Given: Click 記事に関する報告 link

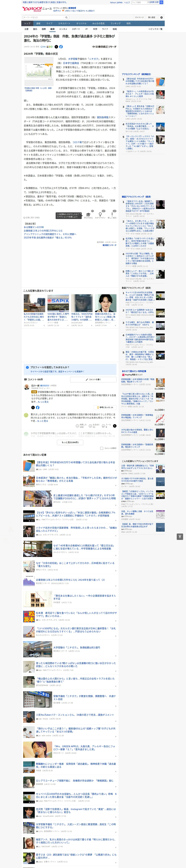Looking at the screenshot, I should [32, 218].
